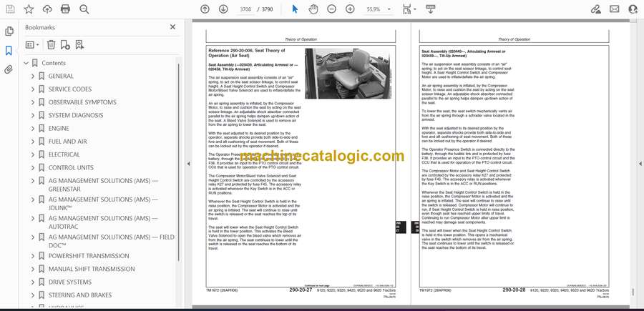Go to next page arrow icon

click(223, 9)
